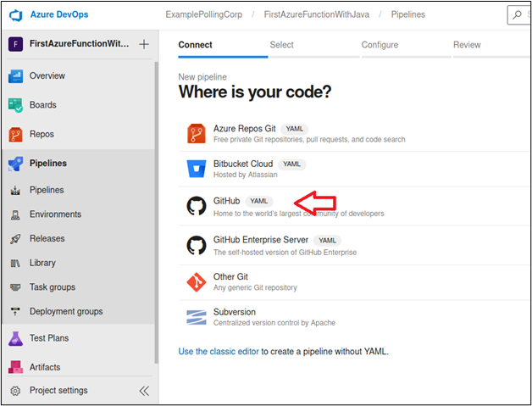Click the sidebar vertical scrollbar
The height and width of the screenshot is (406, 532).
coord(156,212)
